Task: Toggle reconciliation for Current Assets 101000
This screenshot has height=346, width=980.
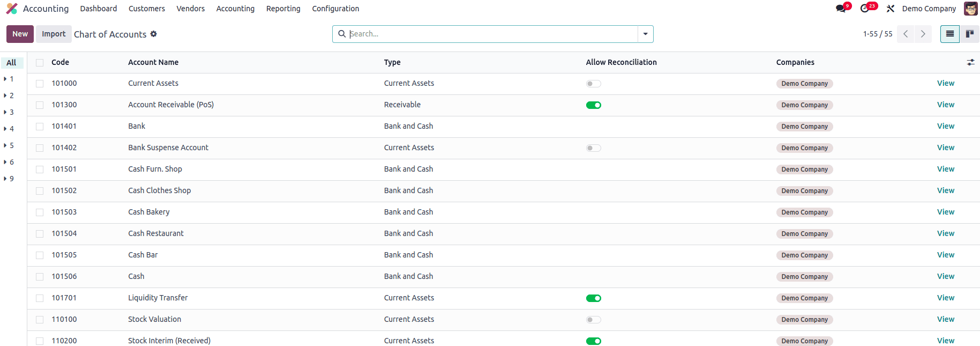Action: [x=594, y=84]
